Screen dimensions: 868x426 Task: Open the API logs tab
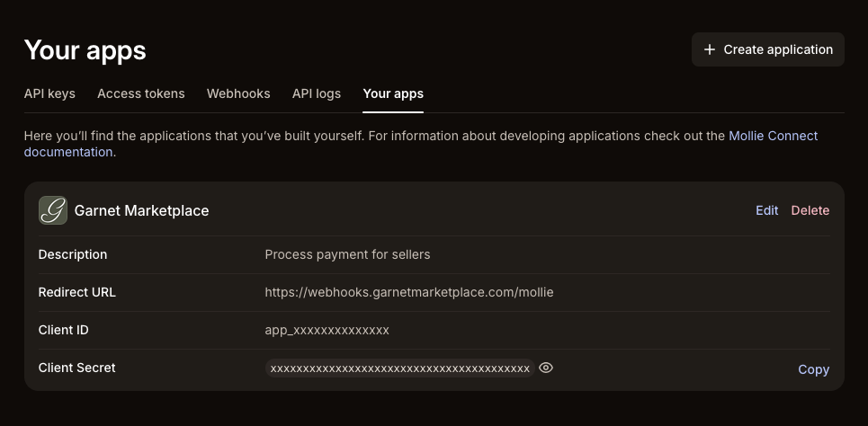point(317,93)
